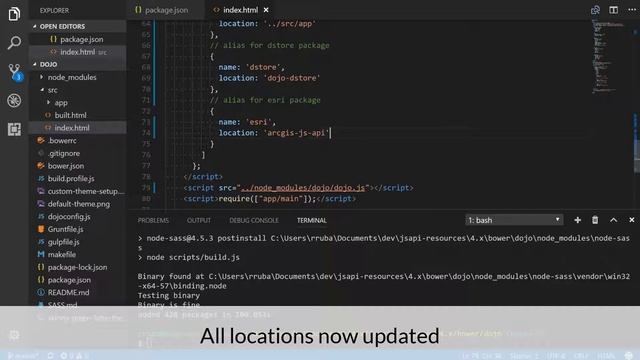This screenshot has height=360, width=640.
Task: Collapse the OPEN EDITORS section
Action: [78, 26]
